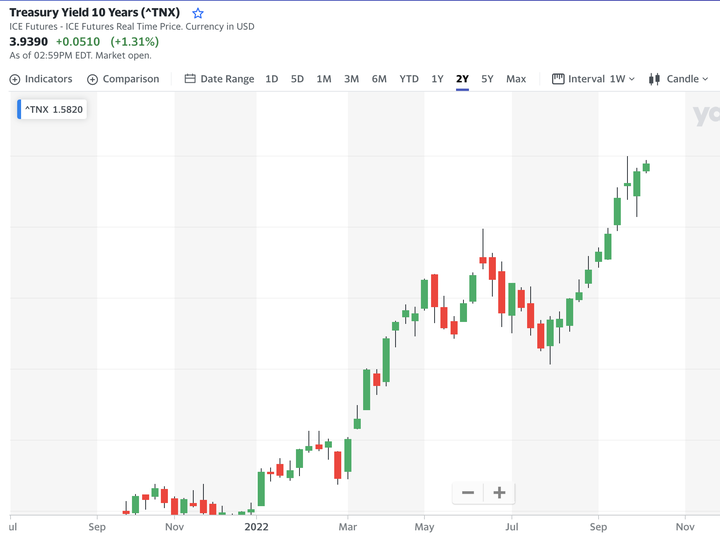The width and height of the screenshot is (720, 544).
Task: Click the Treasury Yield 10 Years title
Action: coord(95,12)
